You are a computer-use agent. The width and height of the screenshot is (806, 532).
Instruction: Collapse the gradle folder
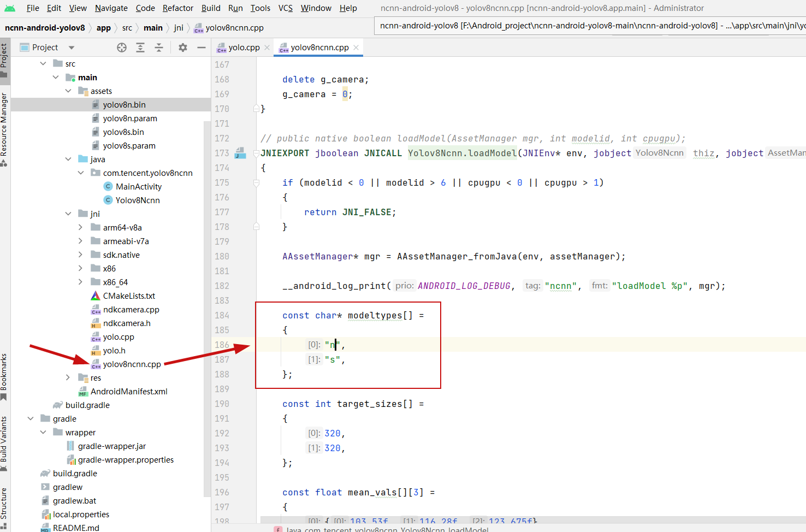31,418
